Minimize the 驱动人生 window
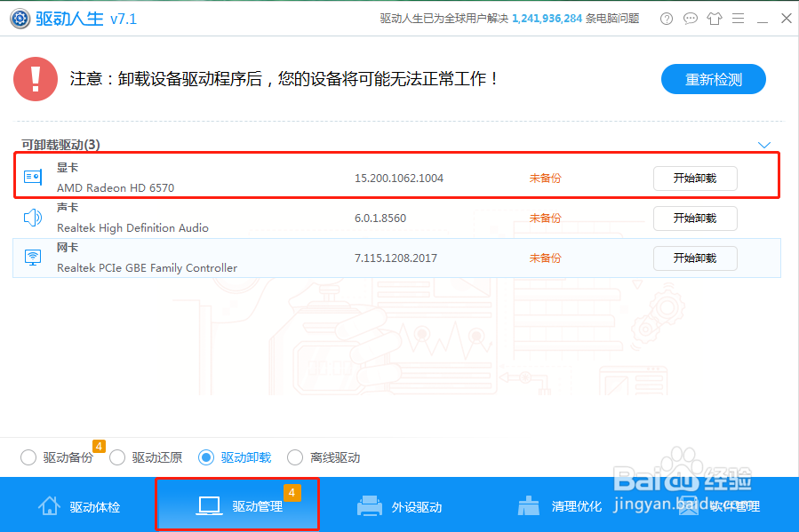The width and height of the screenshot is (799, 532). [763, 20]
